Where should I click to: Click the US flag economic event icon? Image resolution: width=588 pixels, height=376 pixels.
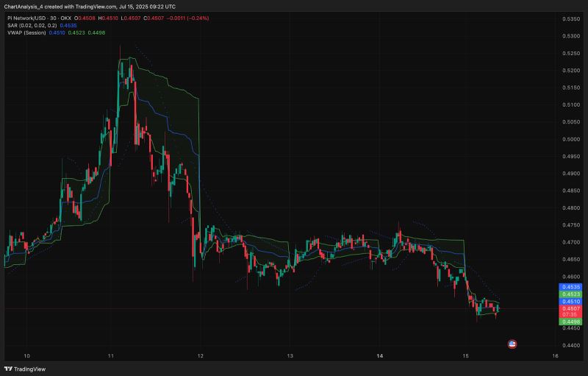(512, 344)
